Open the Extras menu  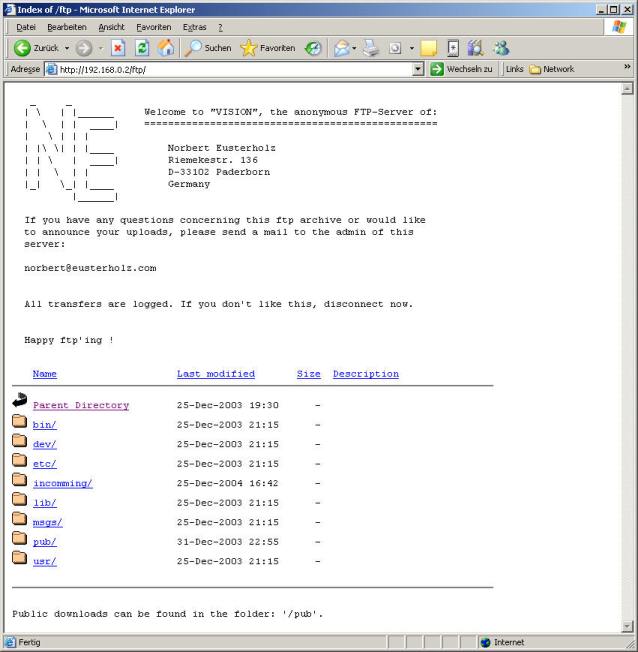(195, 27)
